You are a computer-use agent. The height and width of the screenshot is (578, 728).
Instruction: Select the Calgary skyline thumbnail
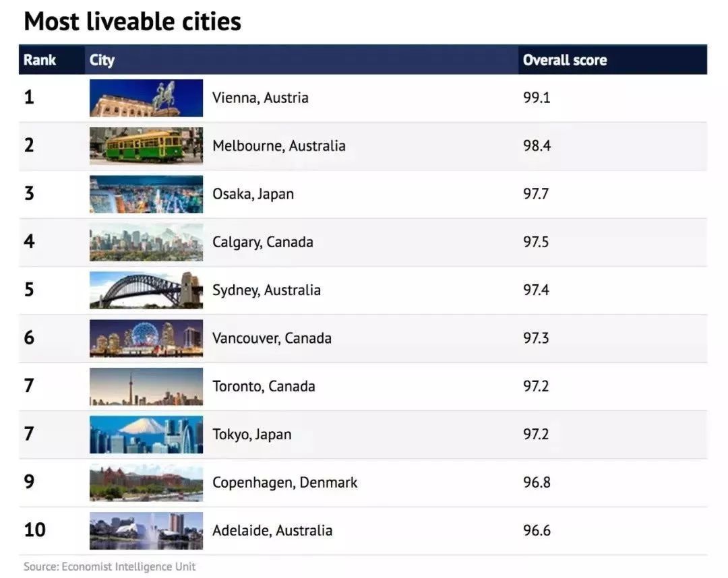tap(146, 242)
